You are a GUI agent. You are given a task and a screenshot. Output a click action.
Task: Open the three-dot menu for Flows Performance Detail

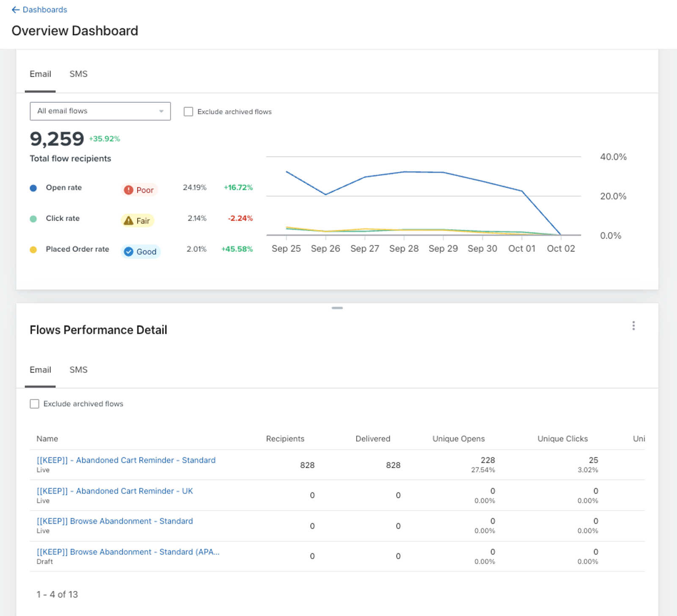633,326
